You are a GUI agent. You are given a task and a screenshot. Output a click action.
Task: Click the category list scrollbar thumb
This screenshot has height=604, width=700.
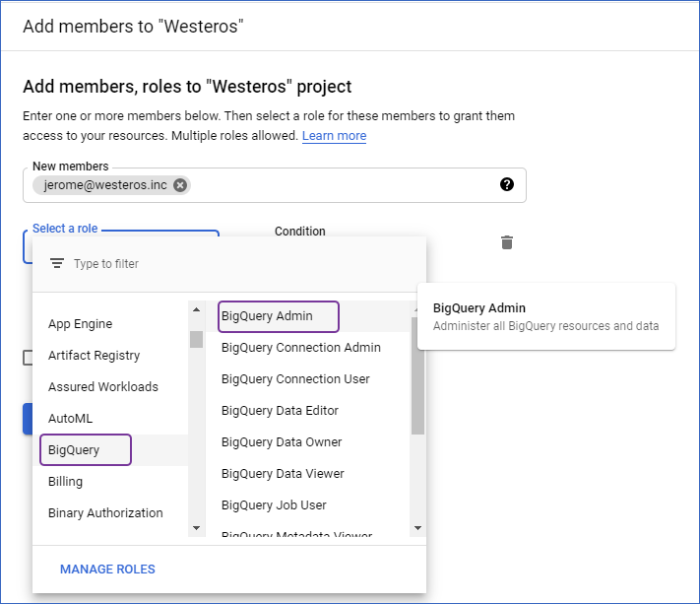tap(197, 340)
